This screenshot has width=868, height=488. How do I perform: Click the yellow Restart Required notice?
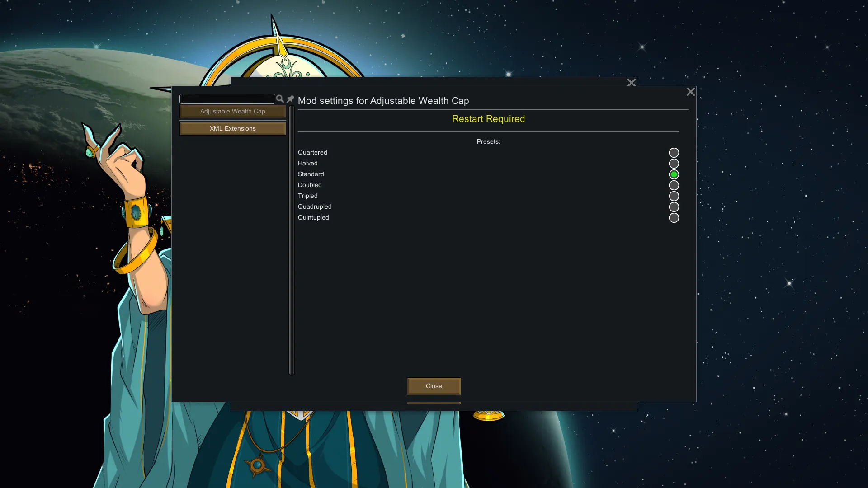click(x=488, y=119)
